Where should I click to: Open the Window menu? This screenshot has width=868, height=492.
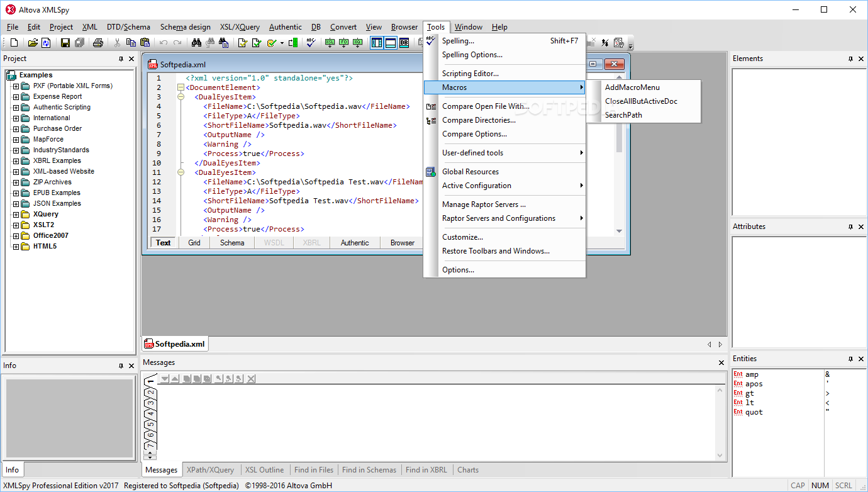point(469,27)
